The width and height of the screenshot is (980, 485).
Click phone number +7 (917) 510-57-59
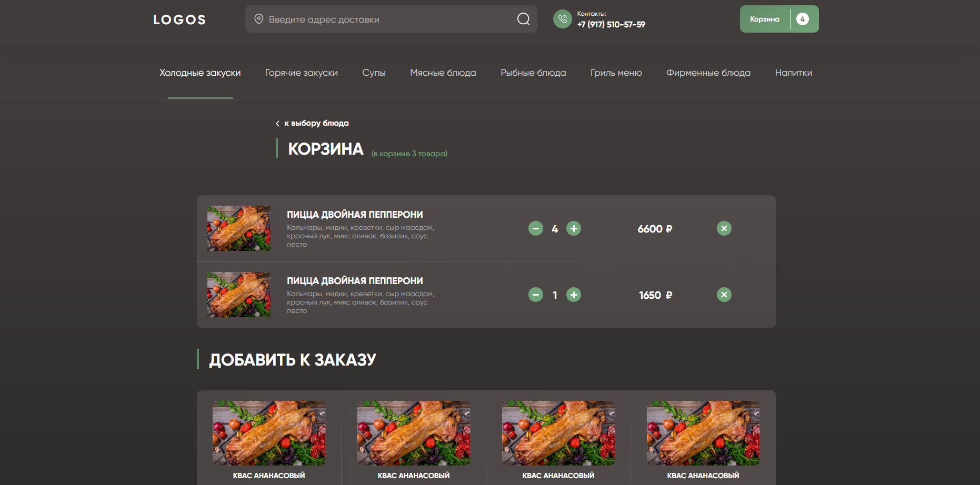click(x=611, y=24)
